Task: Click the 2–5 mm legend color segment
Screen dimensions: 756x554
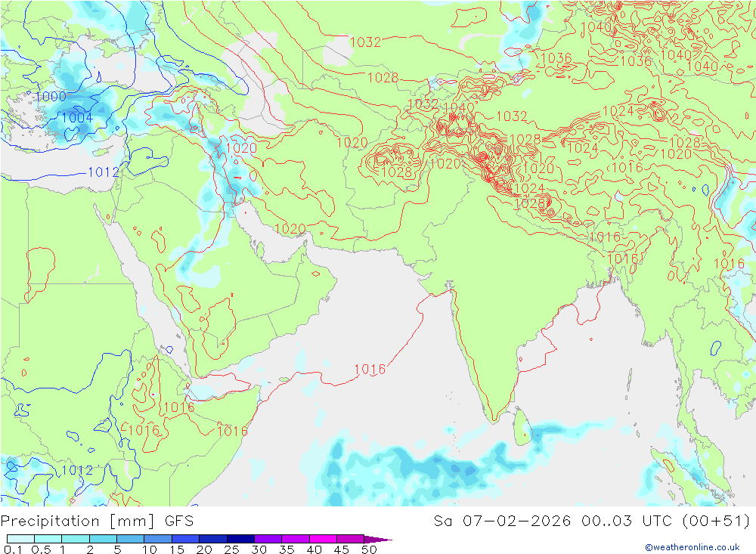Action: point(103,539)
